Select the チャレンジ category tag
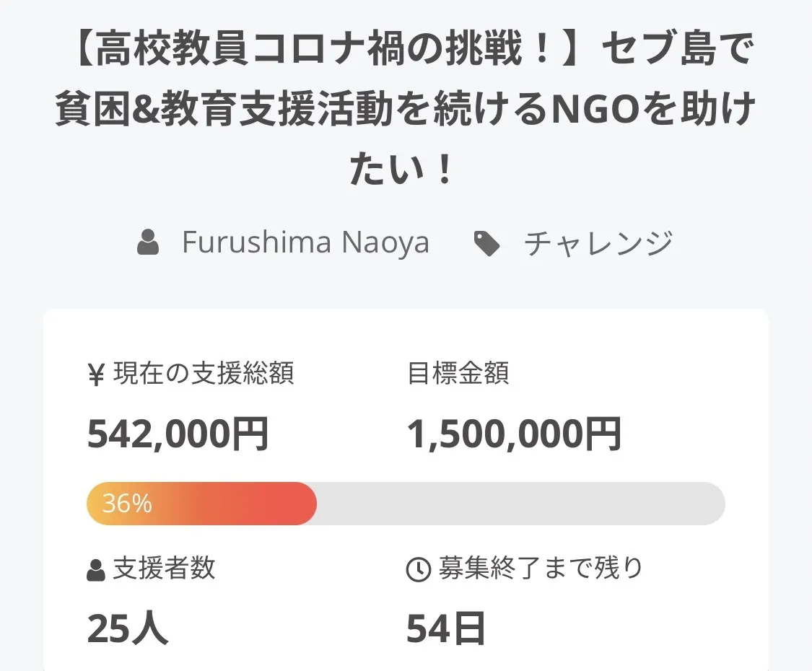This screenshot has width=812, height=671. (598, 243)
